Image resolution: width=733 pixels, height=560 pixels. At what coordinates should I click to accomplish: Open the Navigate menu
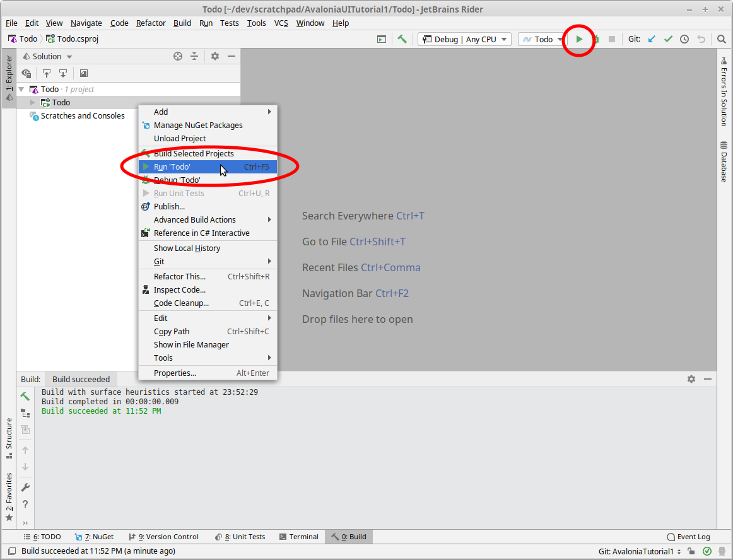coord(86,23)
